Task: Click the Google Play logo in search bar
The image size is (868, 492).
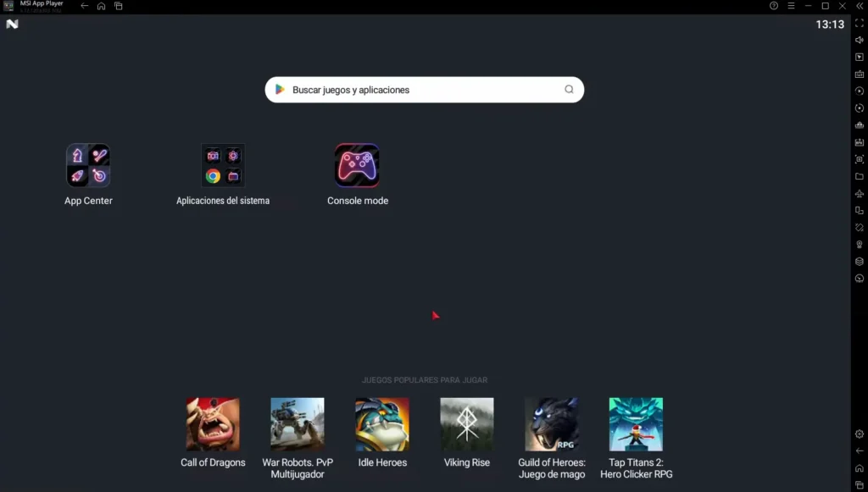Action: pos(280,90)
